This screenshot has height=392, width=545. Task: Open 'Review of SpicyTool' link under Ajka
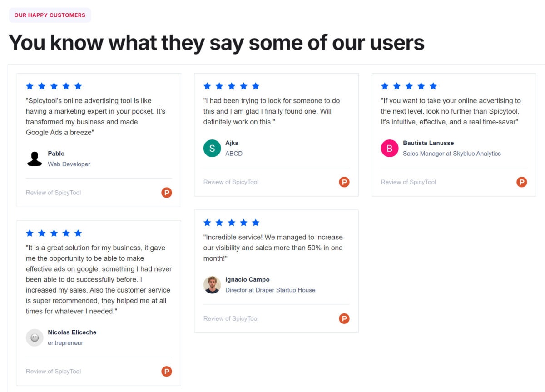[x=231, y=182]
